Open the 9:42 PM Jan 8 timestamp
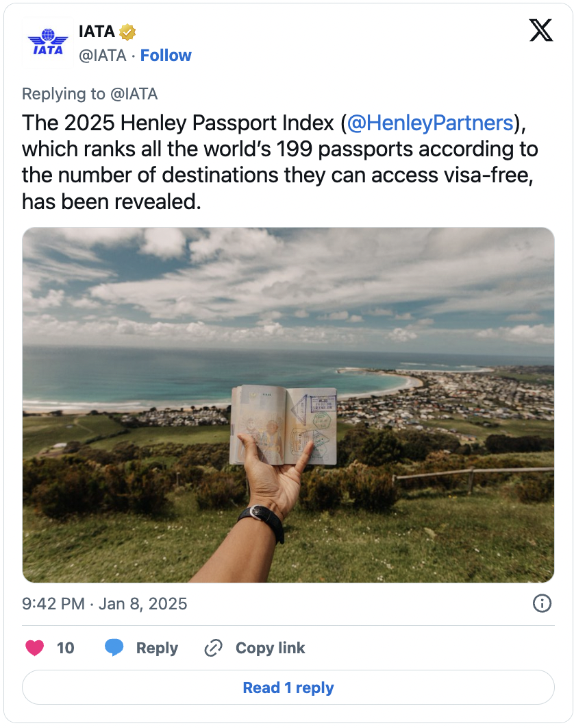Screen dimensions: 574x728 [104, 603]
